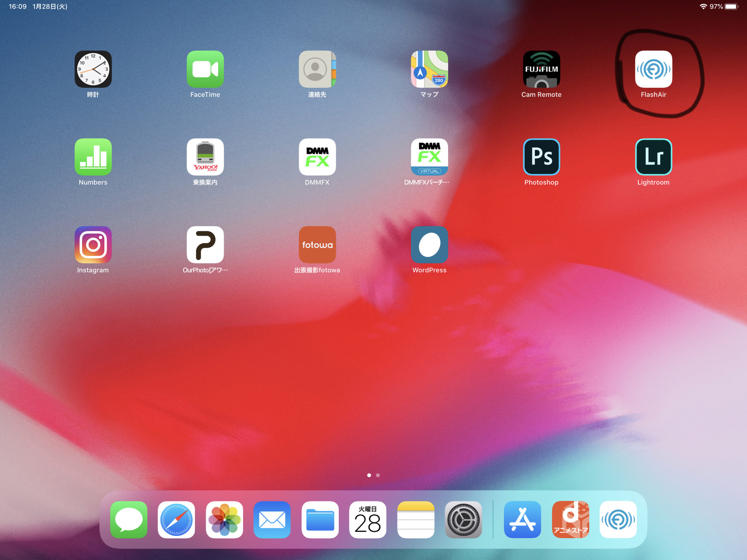This screenshot has height=560, width=747.
Task: Open the Clock app (時計)
Action: coord(93,69)
